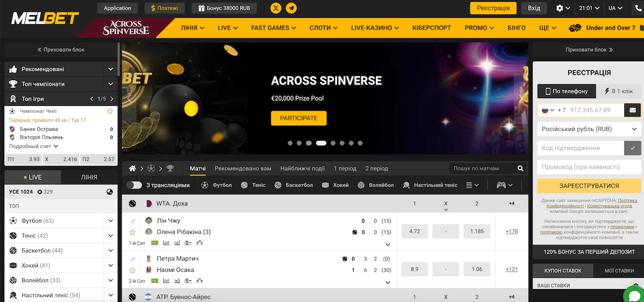
Task: Open МОЇ СТАВКИ tab
Action: coord(619,270)
